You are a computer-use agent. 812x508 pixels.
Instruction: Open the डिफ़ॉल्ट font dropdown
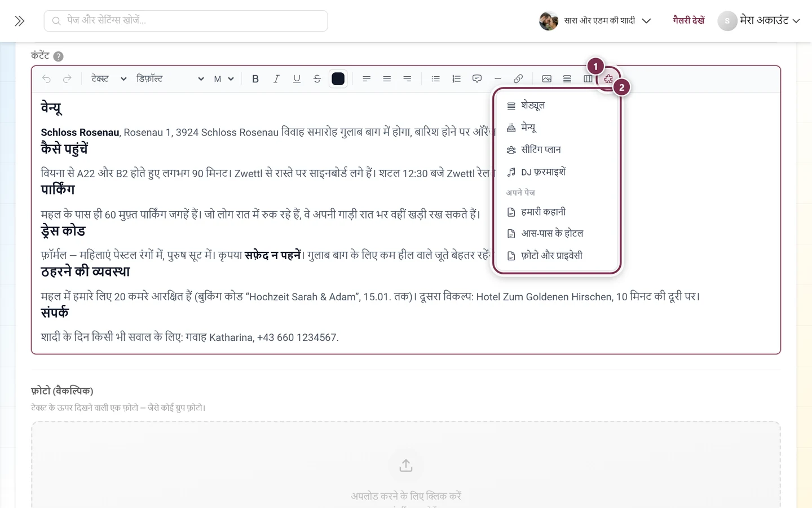pyautogui.click(x=170, y=79)
